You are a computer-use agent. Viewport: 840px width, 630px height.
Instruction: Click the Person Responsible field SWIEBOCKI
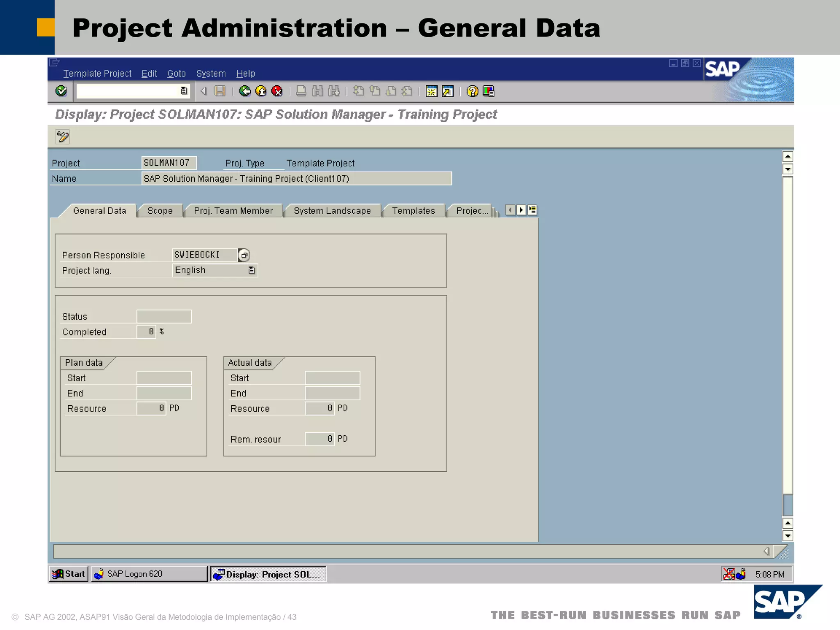[205, 255]
